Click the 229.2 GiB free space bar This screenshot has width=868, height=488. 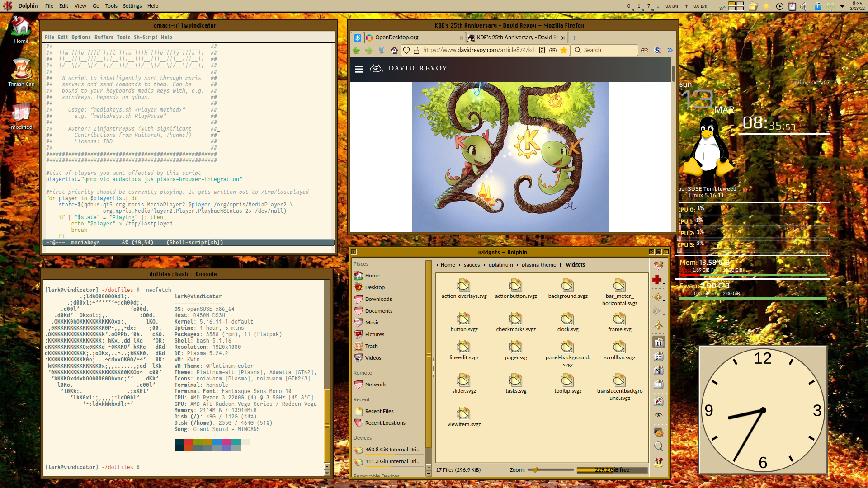(x=612, y=470)
